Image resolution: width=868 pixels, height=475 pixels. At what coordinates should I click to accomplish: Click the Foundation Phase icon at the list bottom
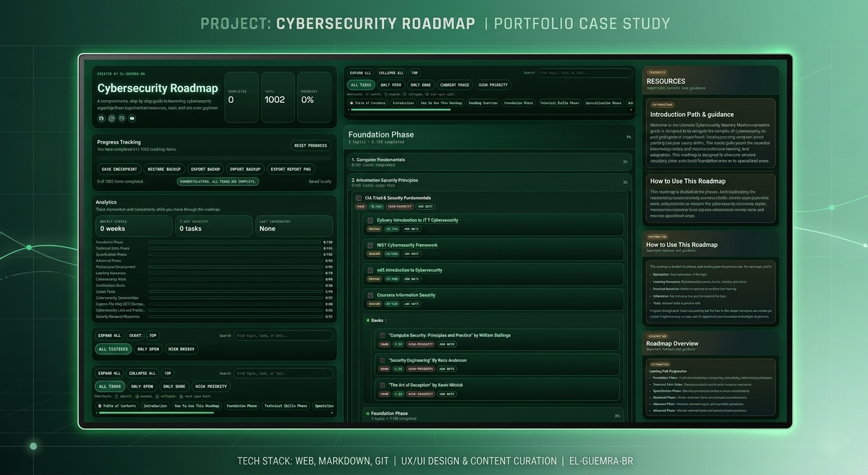point(367,413)
